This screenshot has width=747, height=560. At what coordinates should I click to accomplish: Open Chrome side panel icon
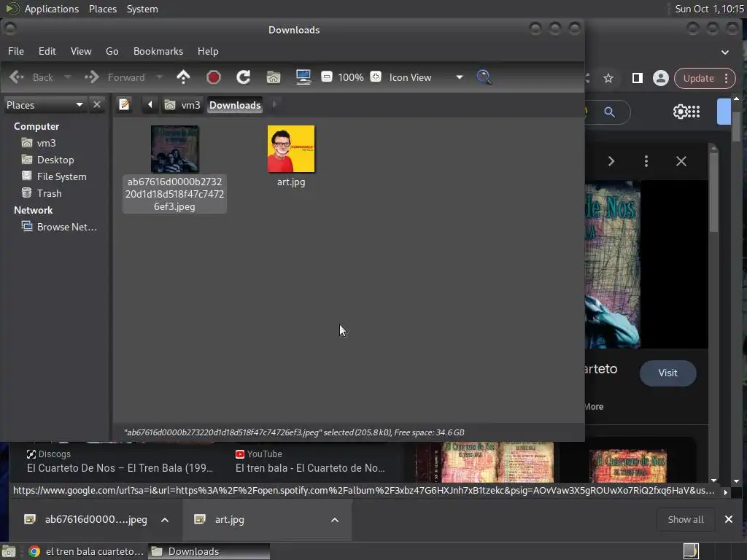click(637, 78)
